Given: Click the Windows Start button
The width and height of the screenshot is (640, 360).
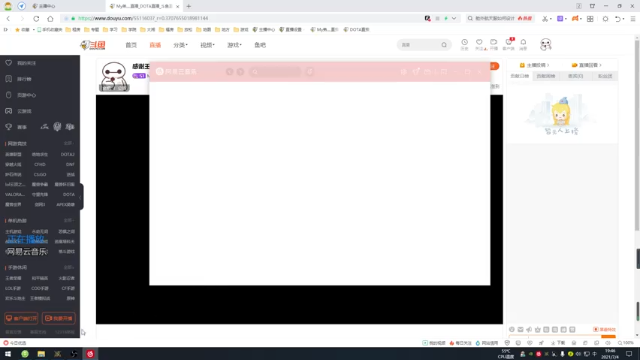Looking at the screenshot, I should 8,354.
